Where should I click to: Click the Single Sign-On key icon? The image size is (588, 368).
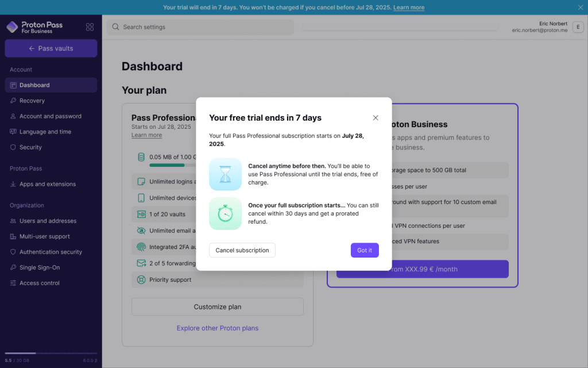pyautogui.click(x=13, y=267)
